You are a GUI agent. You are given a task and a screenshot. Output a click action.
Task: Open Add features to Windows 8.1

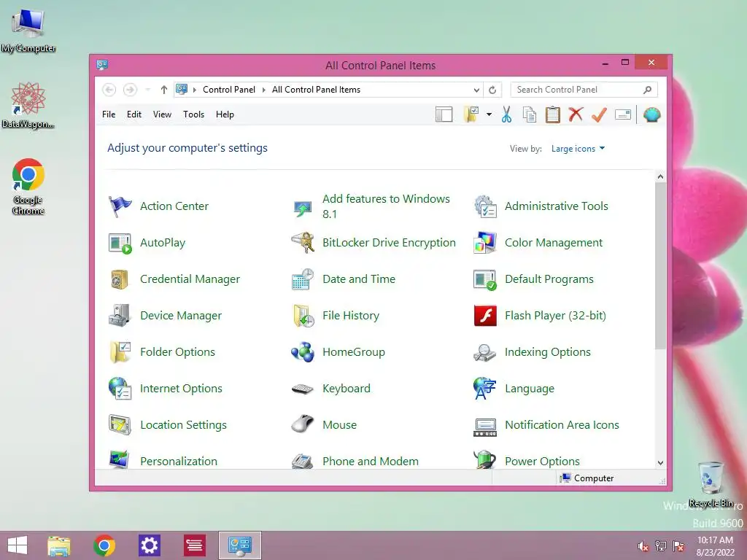pos(387,206)
